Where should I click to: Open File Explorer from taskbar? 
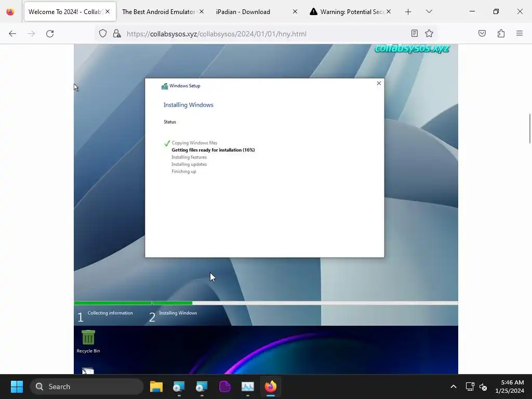coord(156,387)
